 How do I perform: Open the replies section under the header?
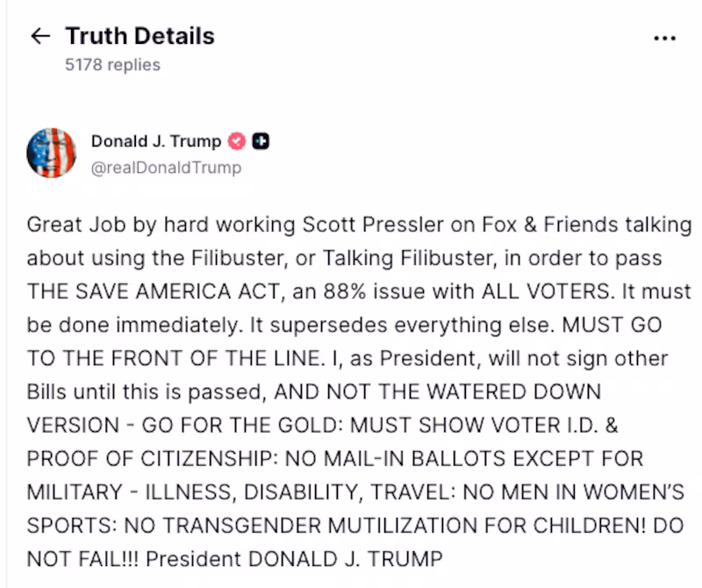point(111,64)
